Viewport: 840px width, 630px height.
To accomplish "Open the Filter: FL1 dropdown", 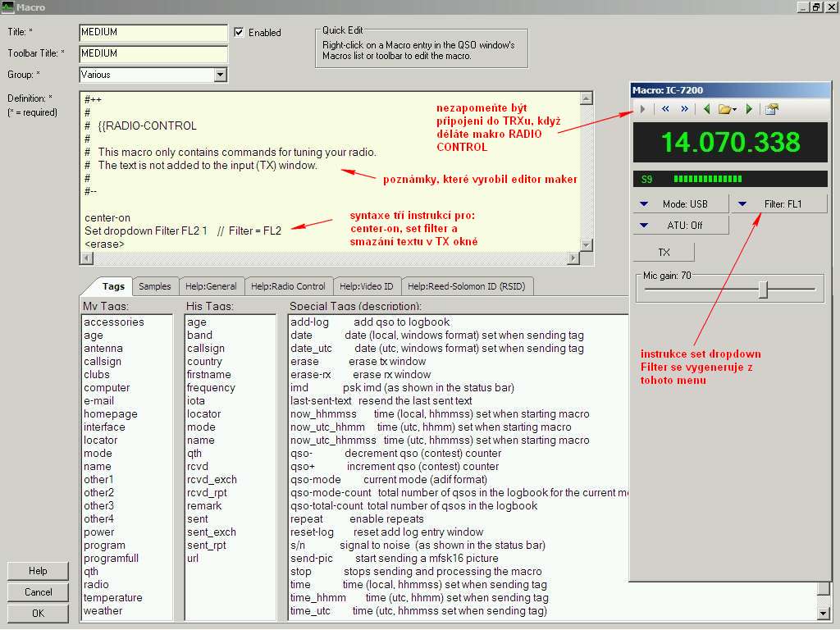I will click(778, 203).
